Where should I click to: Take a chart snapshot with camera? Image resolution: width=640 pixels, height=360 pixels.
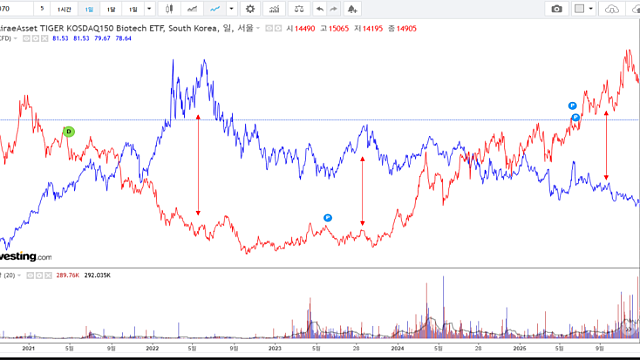(x=556, y=9)
